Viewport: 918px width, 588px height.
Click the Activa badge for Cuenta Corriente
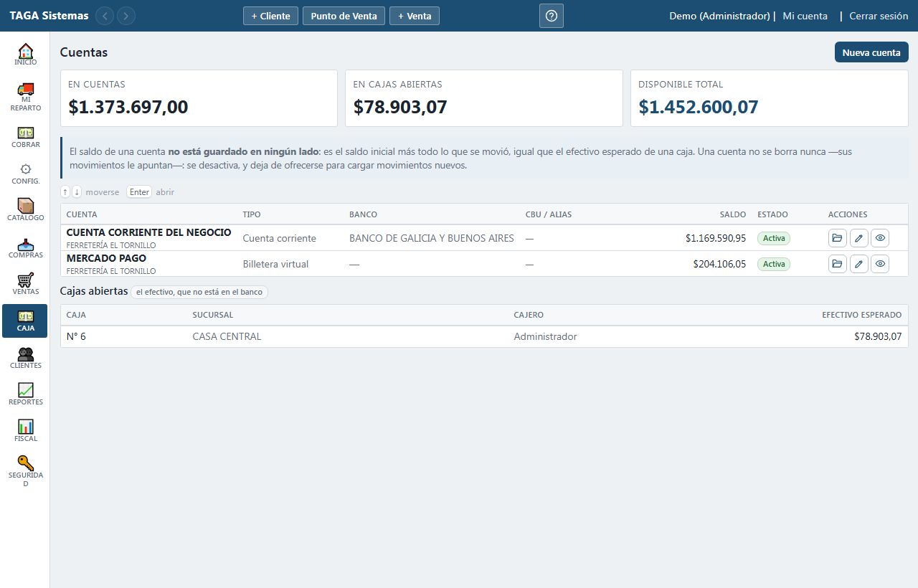pyautogui.click(x=774, y=238)
